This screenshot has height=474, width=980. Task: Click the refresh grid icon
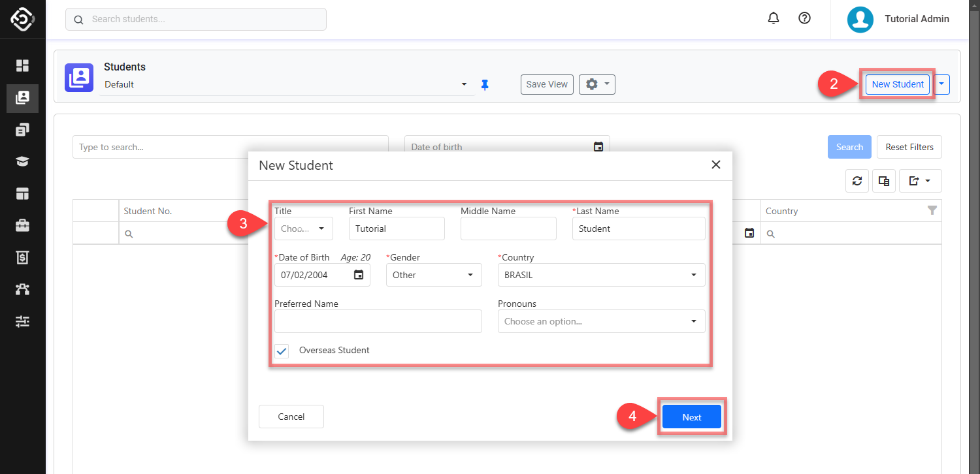857,181
